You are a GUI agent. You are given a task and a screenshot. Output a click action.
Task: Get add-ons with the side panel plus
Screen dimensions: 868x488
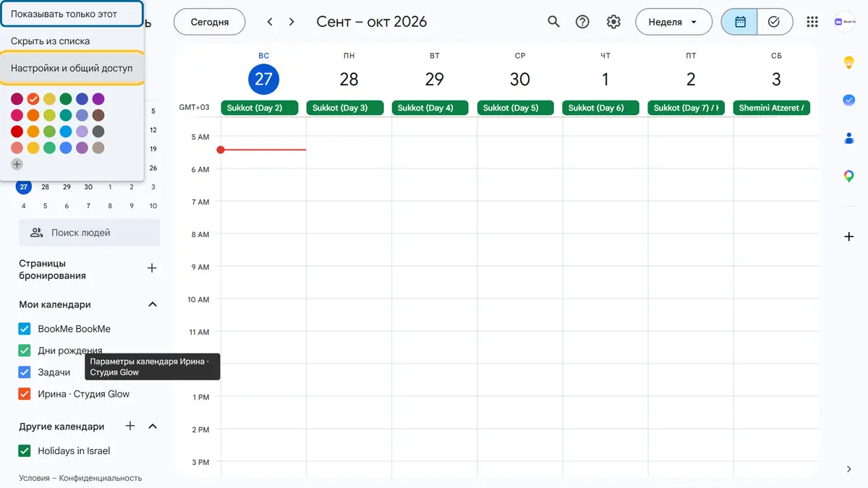pyautogui.click(x=849, y=236)
